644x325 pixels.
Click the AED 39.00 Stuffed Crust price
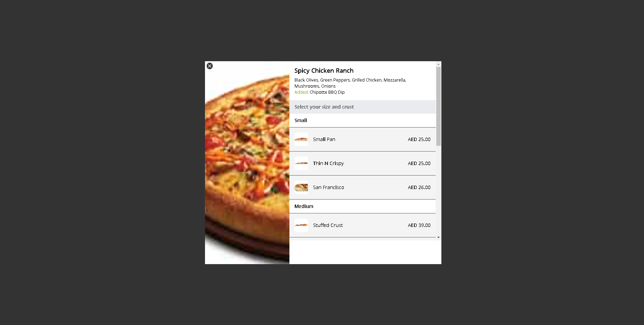point(419,225)
